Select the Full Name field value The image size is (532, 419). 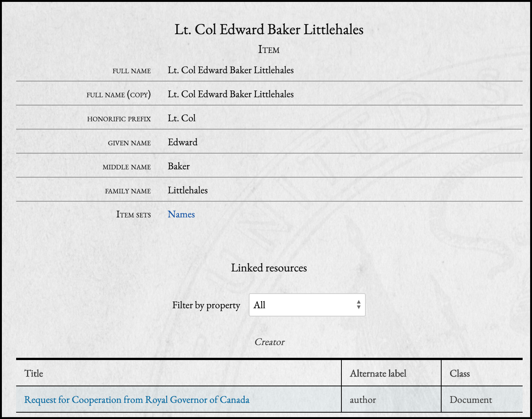(231, 70)
